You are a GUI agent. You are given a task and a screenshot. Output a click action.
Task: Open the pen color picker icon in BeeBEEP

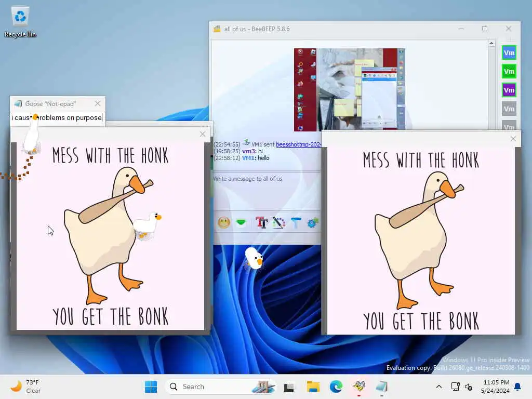278,222
